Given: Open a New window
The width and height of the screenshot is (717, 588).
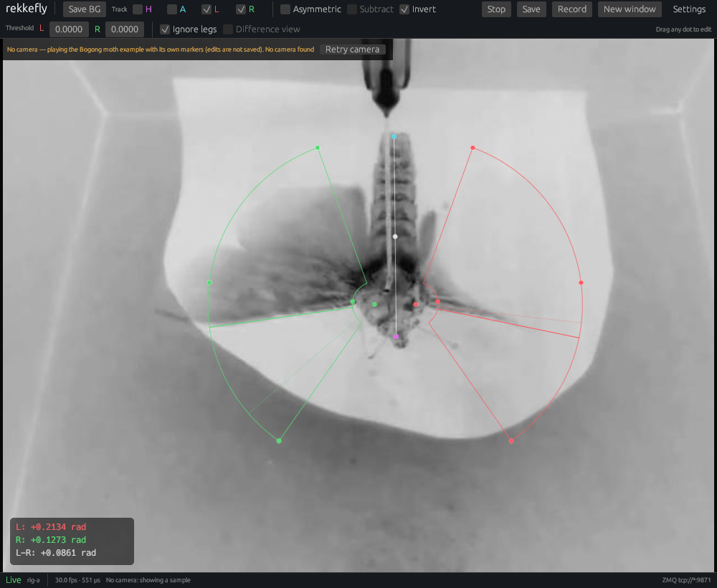Looking at the screenshot, I should pos(630,9).
